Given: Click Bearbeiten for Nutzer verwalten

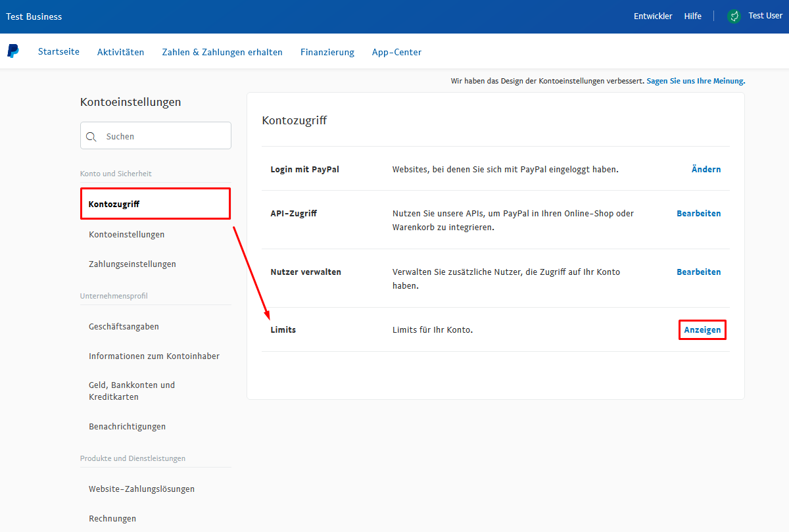Looking at the screenshot, I should pyautogui.click(x=699, y=272).
